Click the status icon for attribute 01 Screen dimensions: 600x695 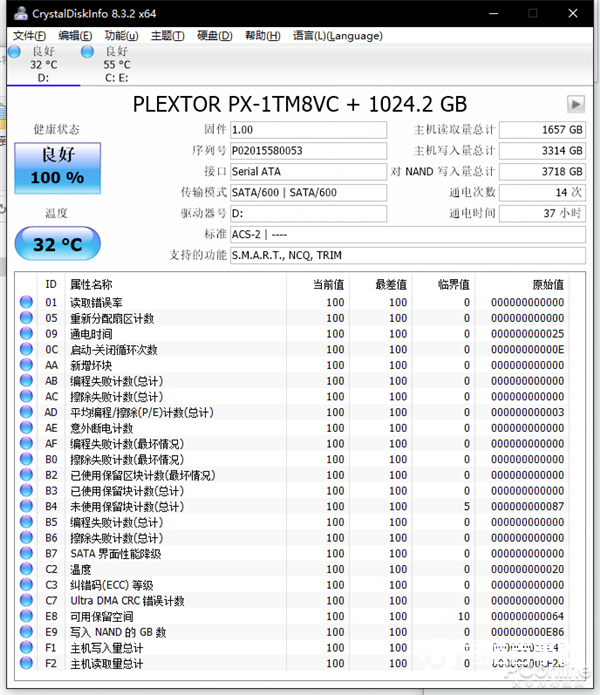click(x=27, y=302)
